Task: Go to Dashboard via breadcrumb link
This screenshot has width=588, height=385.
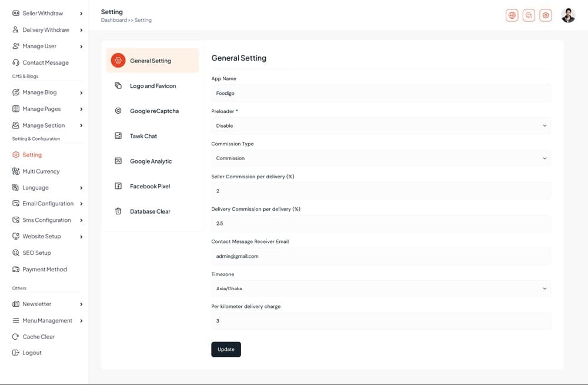Action: [113, 20]
